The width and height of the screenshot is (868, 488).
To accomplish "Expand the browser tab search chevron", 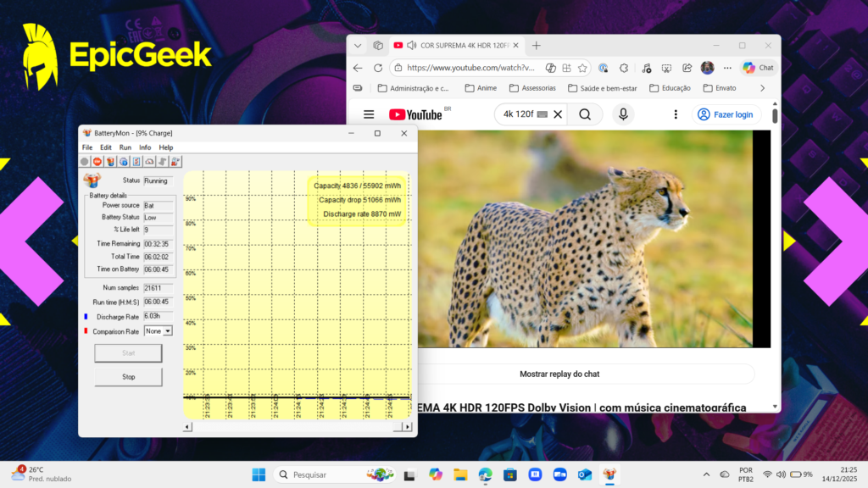I will (x=358, y=45).
